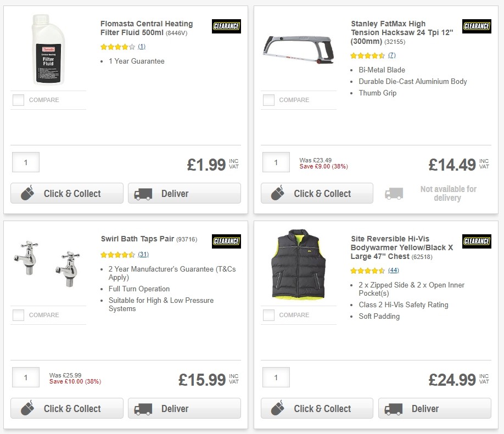The width and height of the screenshot is (504, 434).
Task: Click the star rating on the Bodywarmer listing
Action: pyautogui.click(x=368, y=270)
